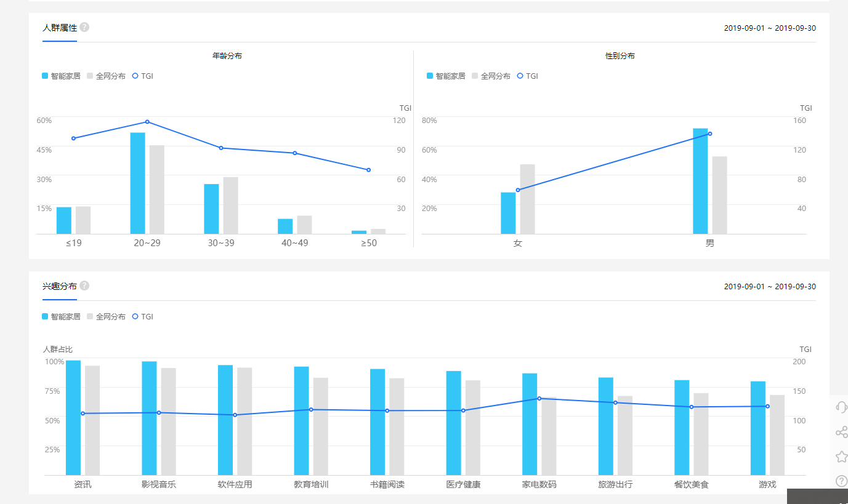Click the gray 男 gender bar
The height and width of the screenshot is (504, 848).
point(719,195)
